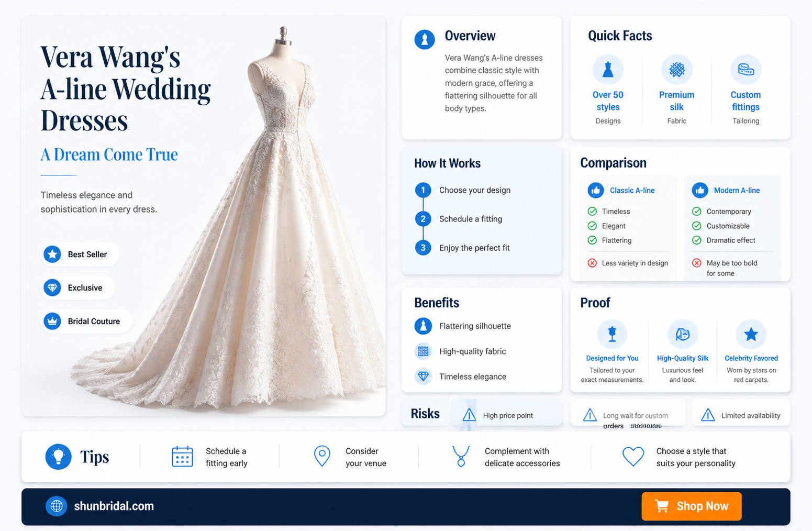Click the High-quality fabric benefit icon
Screen dimensions: 812x531
tap(423, 351)
